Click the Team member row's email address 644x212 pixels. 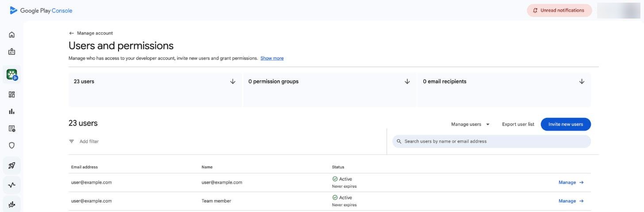(92, 201)
